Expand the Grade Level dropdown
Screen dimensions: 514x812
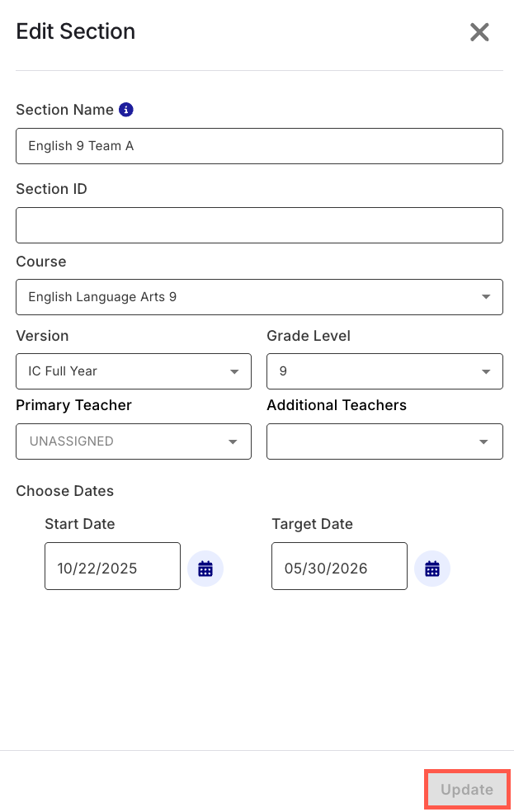tap(384, 371)
